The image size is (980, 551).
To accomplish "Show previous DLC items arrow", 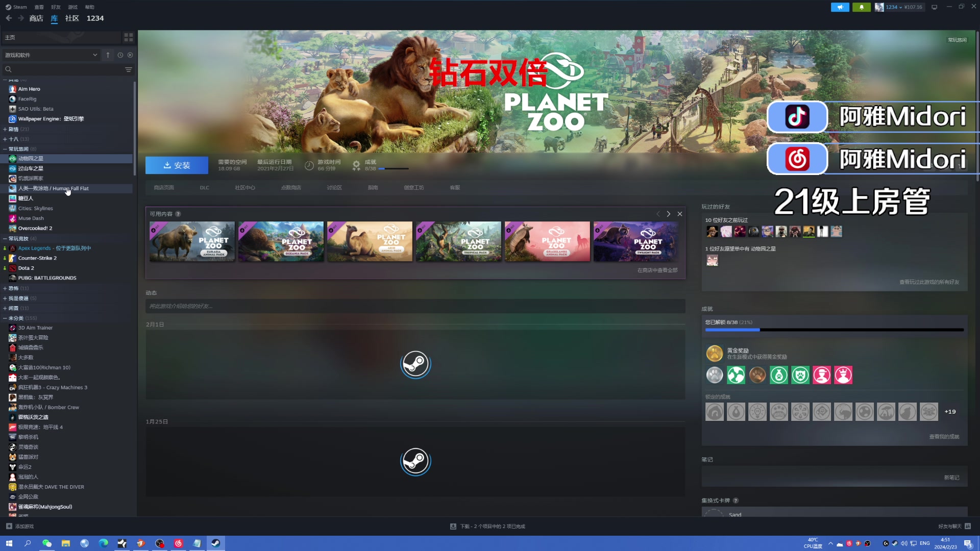I will (658, 214).
